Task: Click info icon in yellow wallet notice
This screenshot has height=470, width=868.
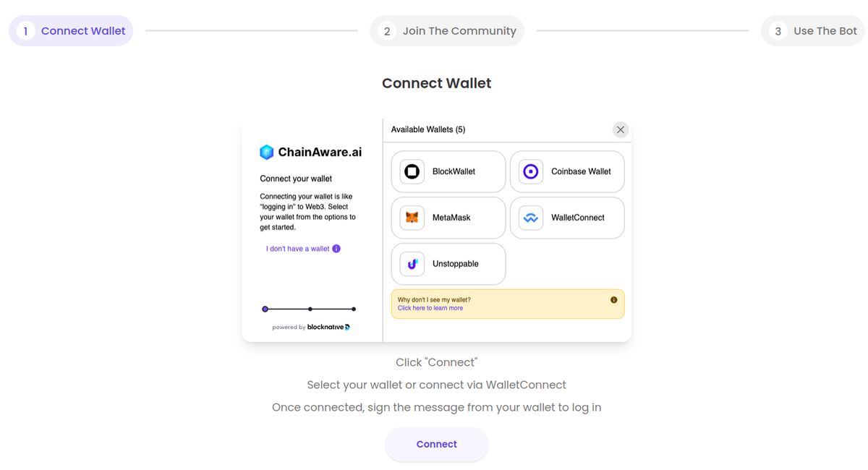Action: (x=614, y=299)
